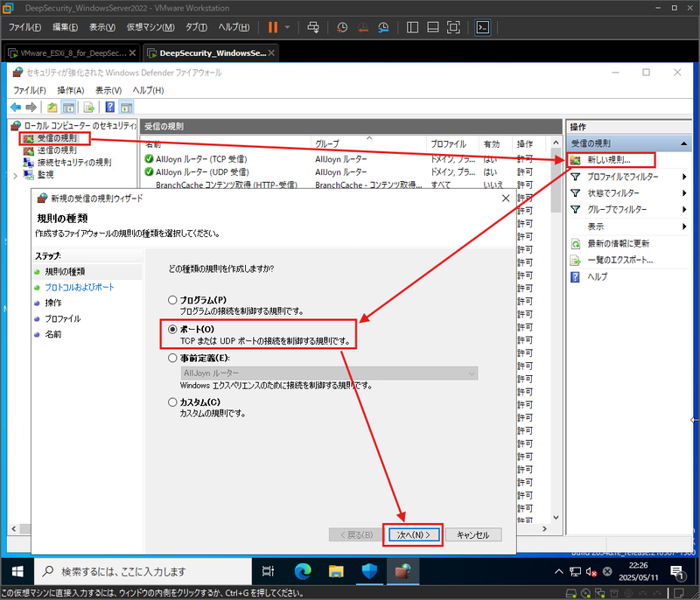Viewport: 700px width, 600px height.
Task: Click 新しい規則... in the action pane
Action: click(608, 160)
